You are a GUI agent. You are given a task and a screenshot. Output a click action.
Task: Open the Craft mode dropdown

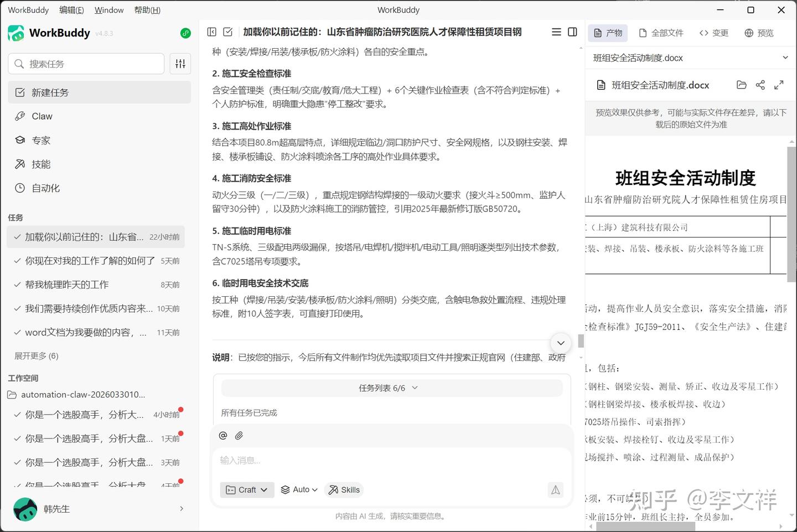[247, 490]
